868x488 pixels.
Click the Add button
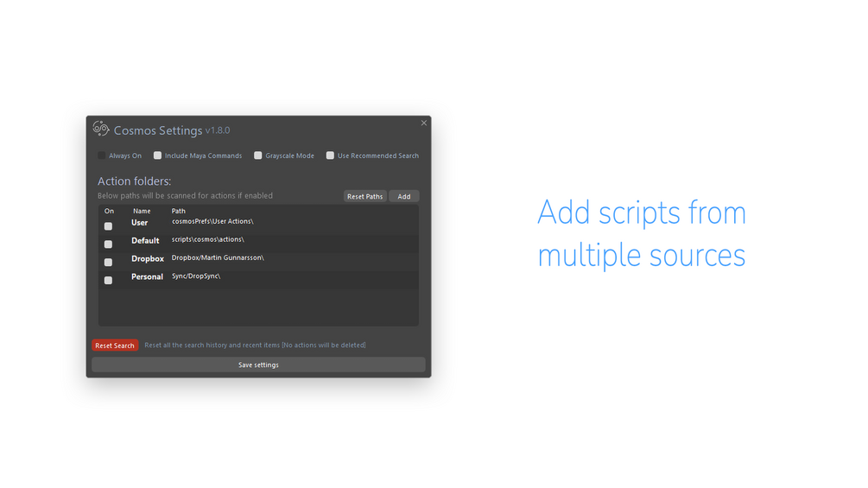click(x=404, y=196)
